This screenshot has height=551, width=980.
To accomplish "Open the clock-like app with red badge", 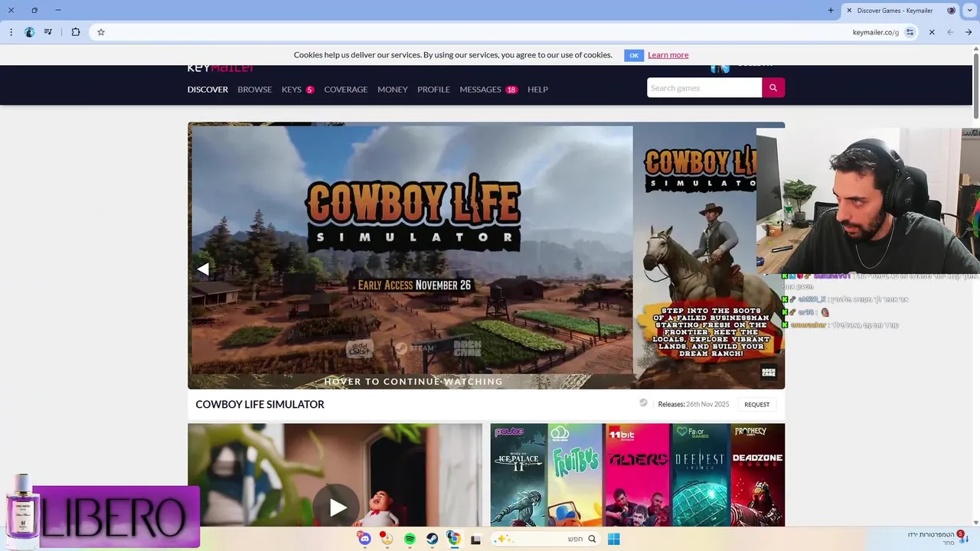I will [387, 539].
